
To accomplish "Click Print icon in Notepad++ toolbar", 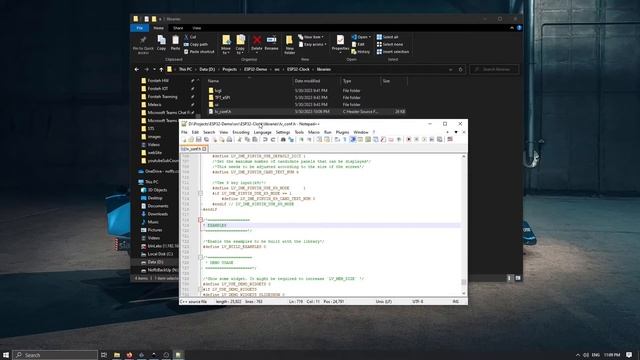I will [x=229, y=140].
